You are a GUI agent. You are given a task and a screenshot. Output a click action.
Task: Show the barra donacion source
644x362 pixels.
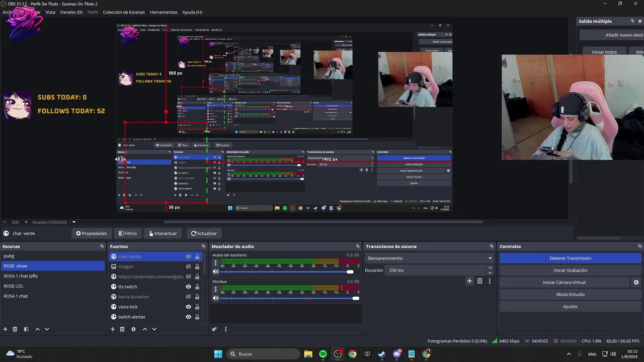pos(189,297)
